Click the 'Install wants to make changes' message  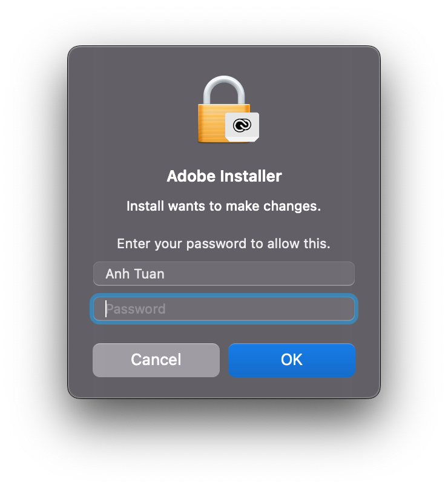(224, 206)
